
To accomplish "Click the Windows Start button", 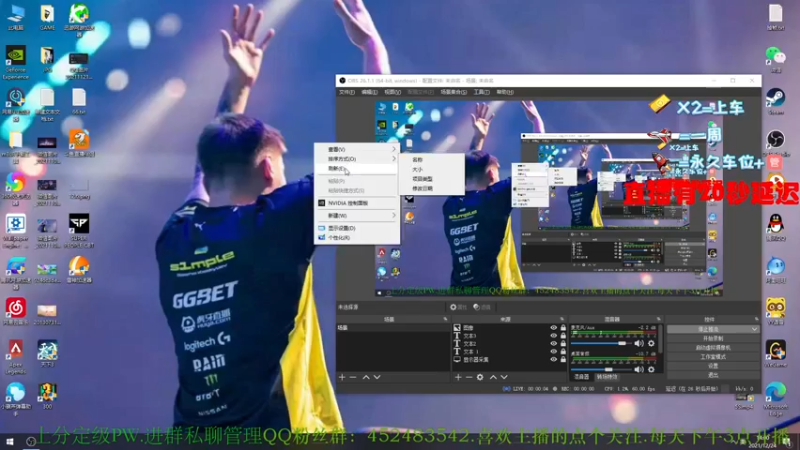I will point(9,441).
